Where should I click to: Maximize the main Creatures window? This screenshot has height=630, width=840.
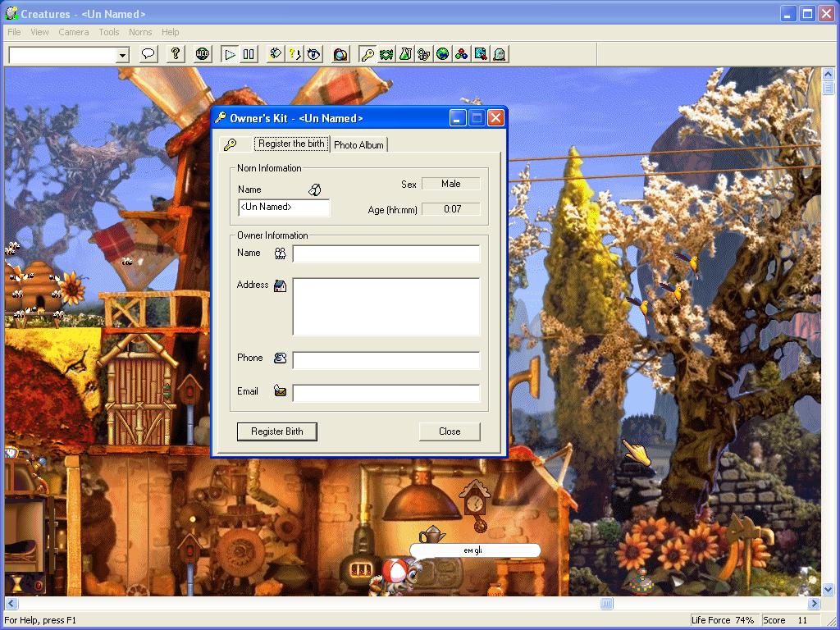tap(807, 13)
